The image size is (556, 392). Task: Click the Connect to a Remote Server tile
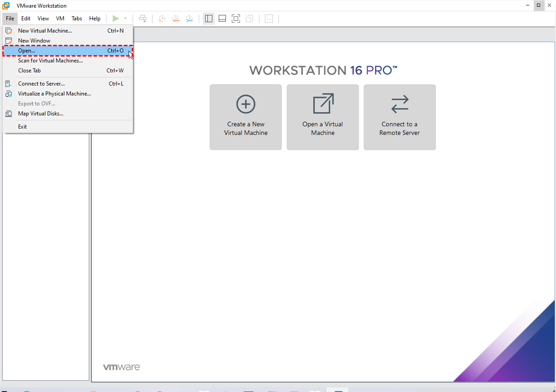point(399,117)
